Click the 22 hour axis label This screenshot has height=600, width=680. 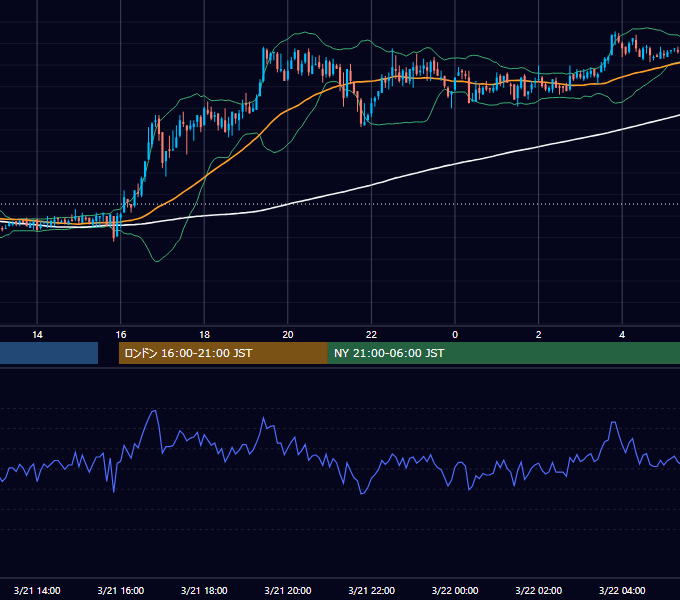(x=371, y=335)
